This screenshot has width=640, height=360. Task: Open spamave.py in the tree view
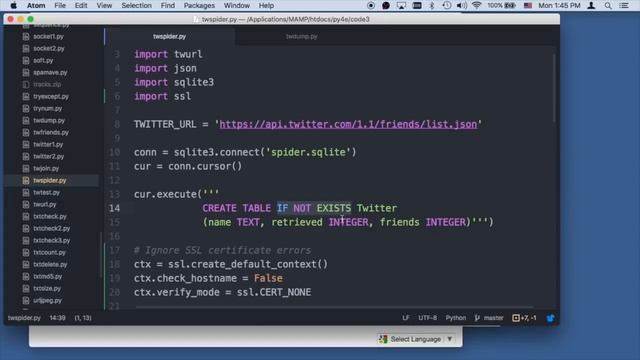(51, 72)
